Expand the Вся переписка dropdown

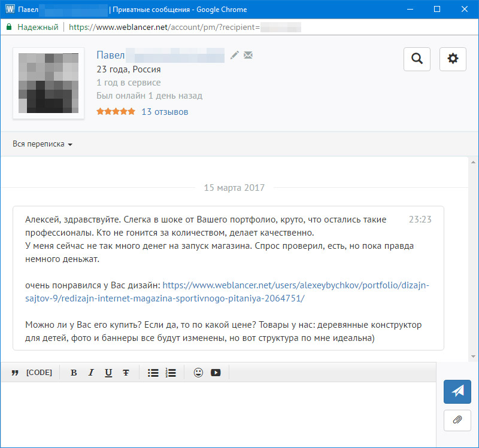click(x=42, y=144)
